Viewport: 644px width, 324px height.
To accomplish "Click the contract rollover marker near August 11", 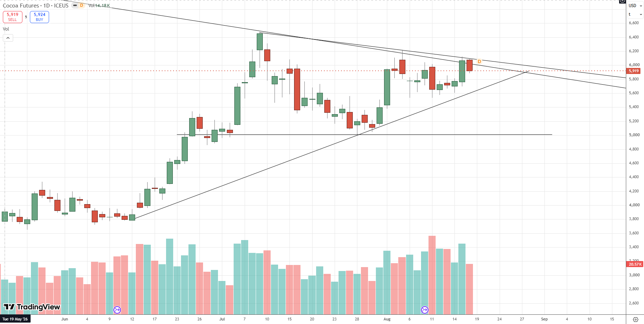I will [x=425, y=310].
